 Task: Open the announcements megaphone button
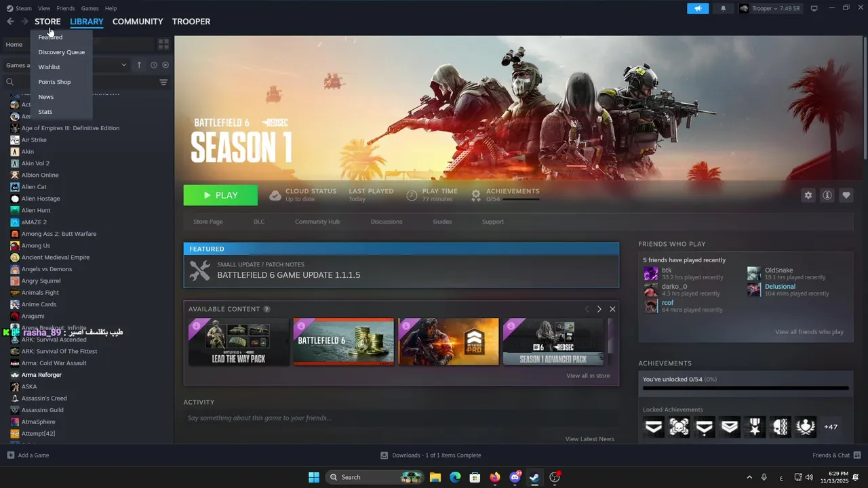(697, 8)
